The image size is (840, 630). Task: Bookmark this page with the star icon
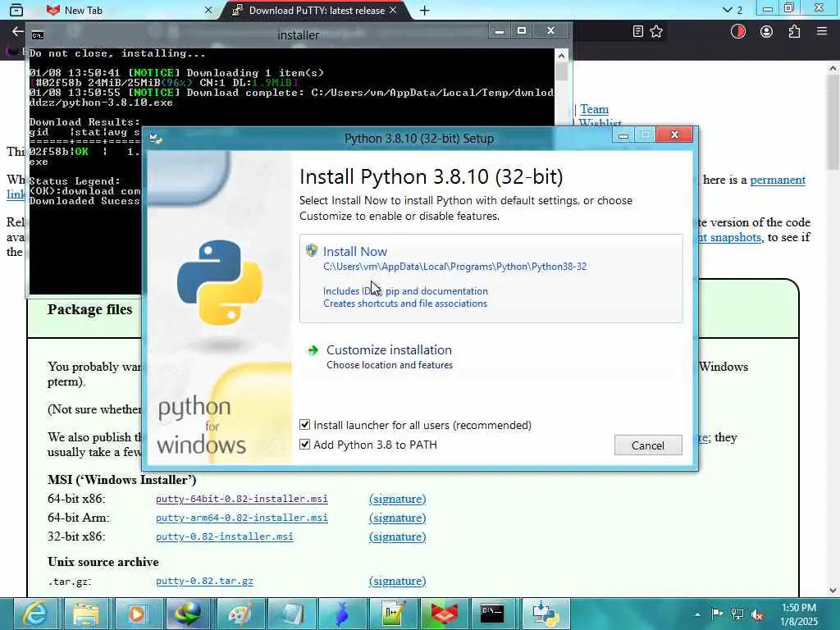click(656, 32)
